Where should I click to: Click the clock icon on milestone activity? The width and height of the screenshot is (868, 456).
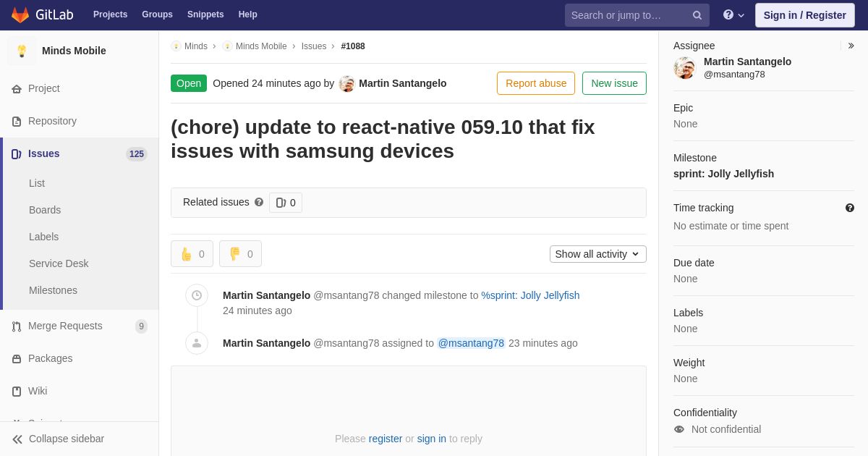tap(197, 295)
